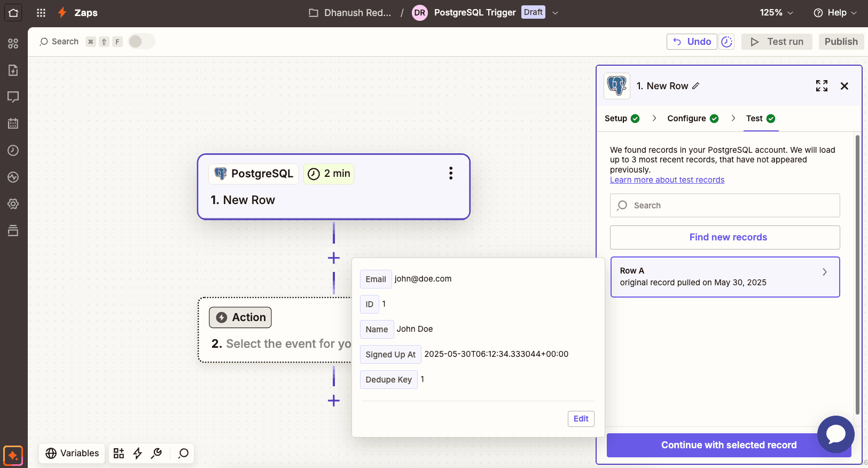Expand the New Row panel to fullscreen
Image resolution: width=868 pixels, height=468 pixels.
822,86
